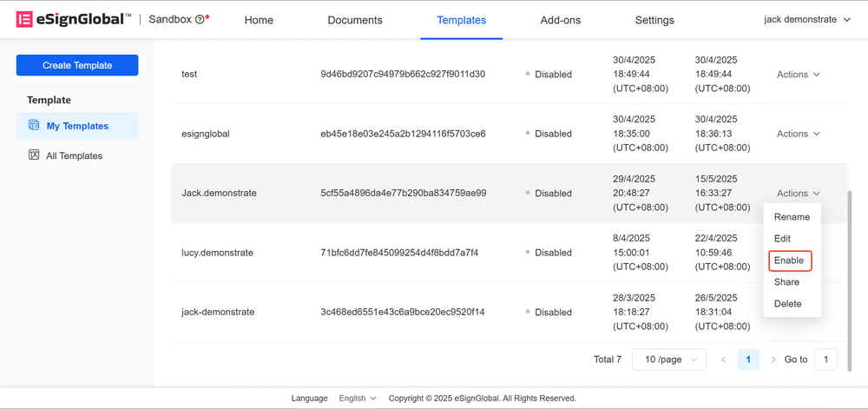Open the 10 /page size selector
This screenshot has width=868, height=409.
[669, 360]
